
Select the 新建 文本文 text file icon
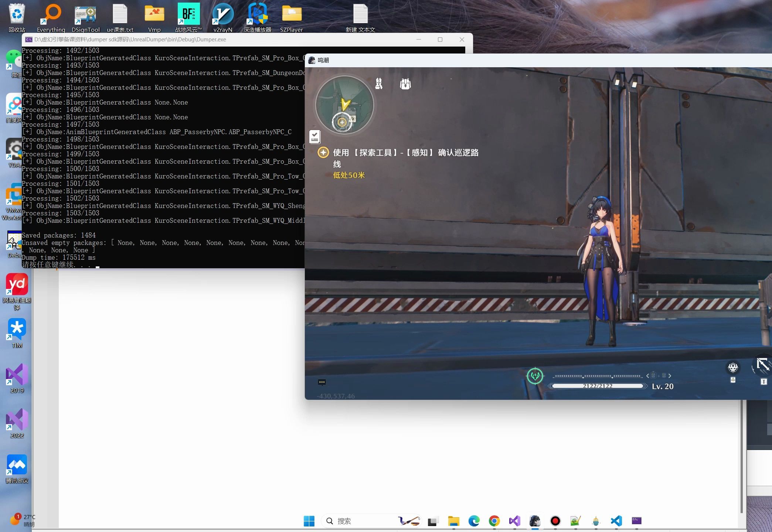(x=360, y=18)
